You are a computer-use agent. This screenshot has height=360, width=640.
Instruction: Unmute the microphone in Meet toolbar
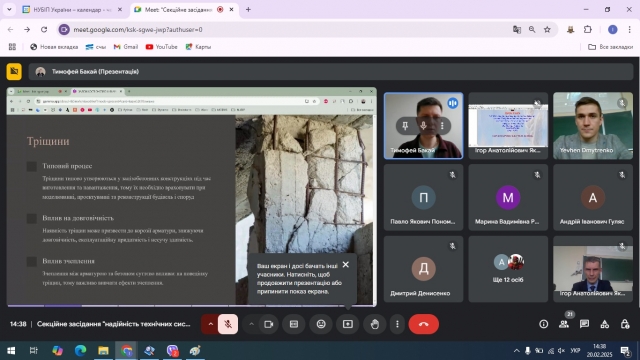click(x=228, y=324)
